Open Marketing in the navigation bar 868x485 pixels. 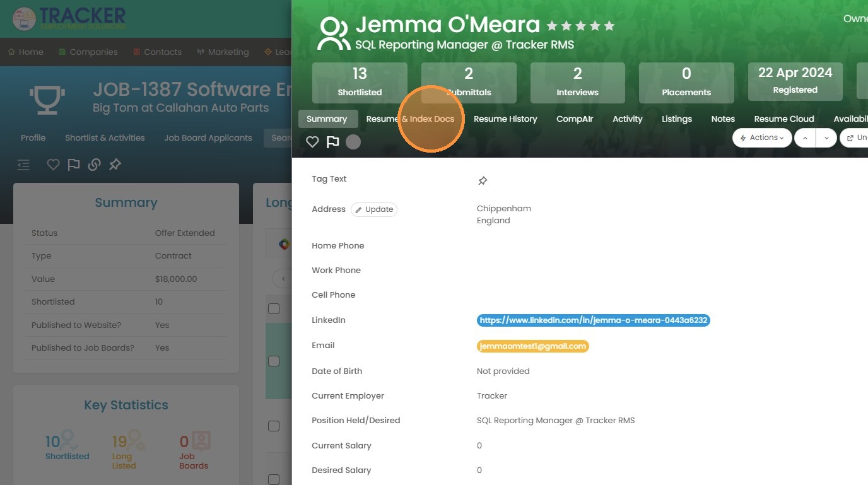pyautogui.click(x=223, y=52)
